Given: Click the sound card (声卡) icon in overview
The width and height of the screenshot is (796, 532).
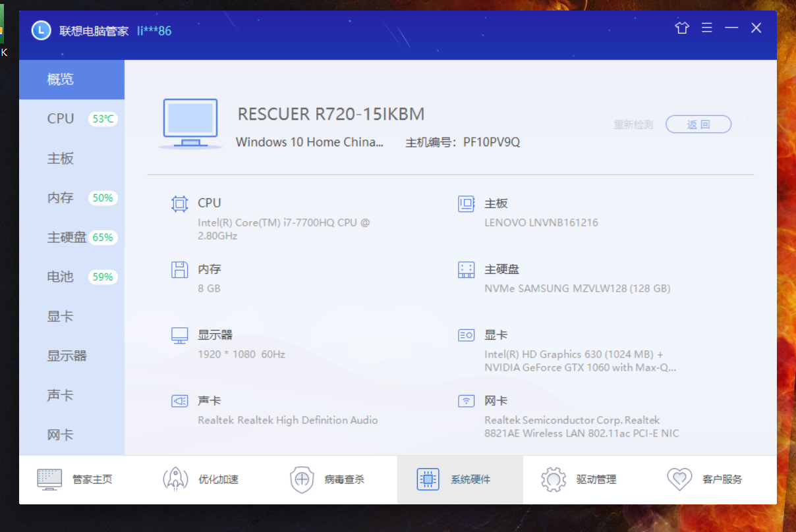Looking at the screenshot, I should [179, 401].
